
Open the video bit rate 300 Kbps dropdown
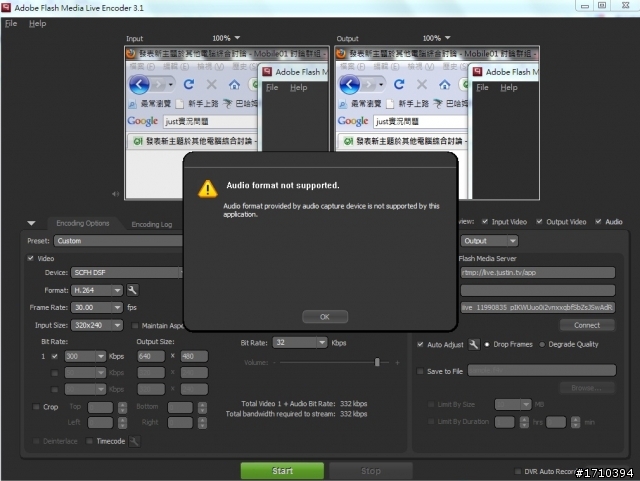85,356
